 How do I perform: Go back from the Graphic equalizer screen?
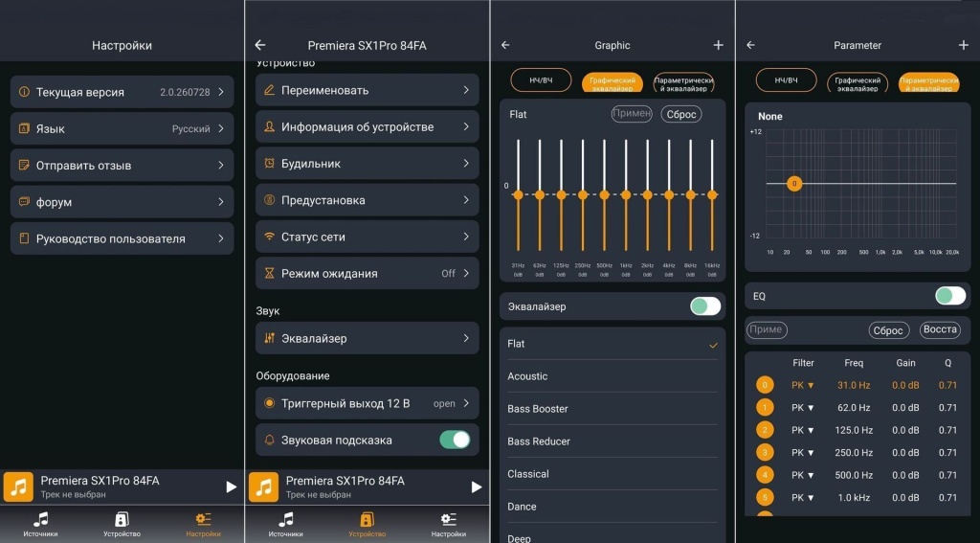505,45
